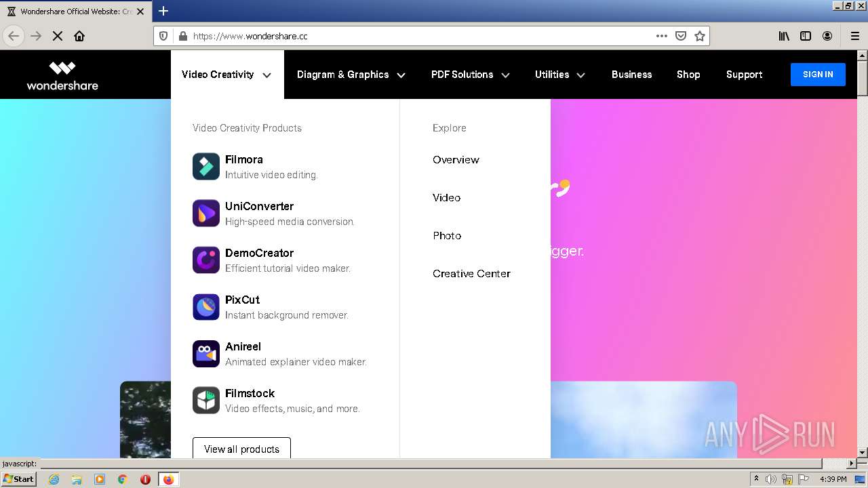Open the Filmstock product link
The image size is (868, 488).
tap(250, 394)
